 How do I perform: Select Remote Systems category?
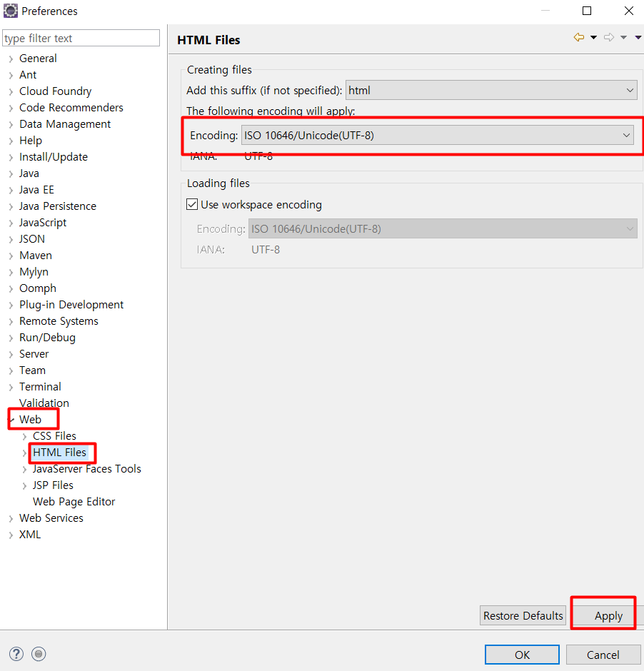59,321
